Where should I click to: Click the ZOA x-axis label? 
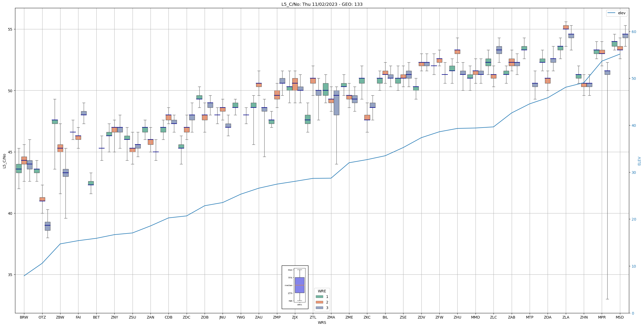pyautogui.click(x=548, y=317)
